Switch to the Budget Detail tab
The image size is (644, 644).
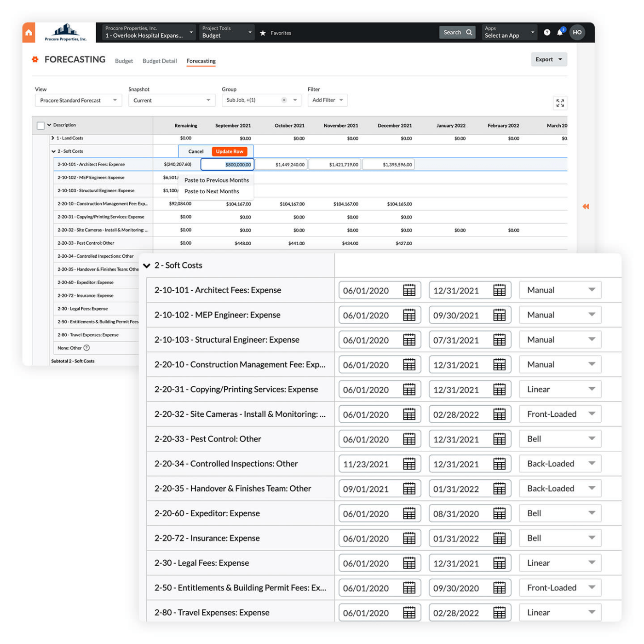click(x=160, y=61)
